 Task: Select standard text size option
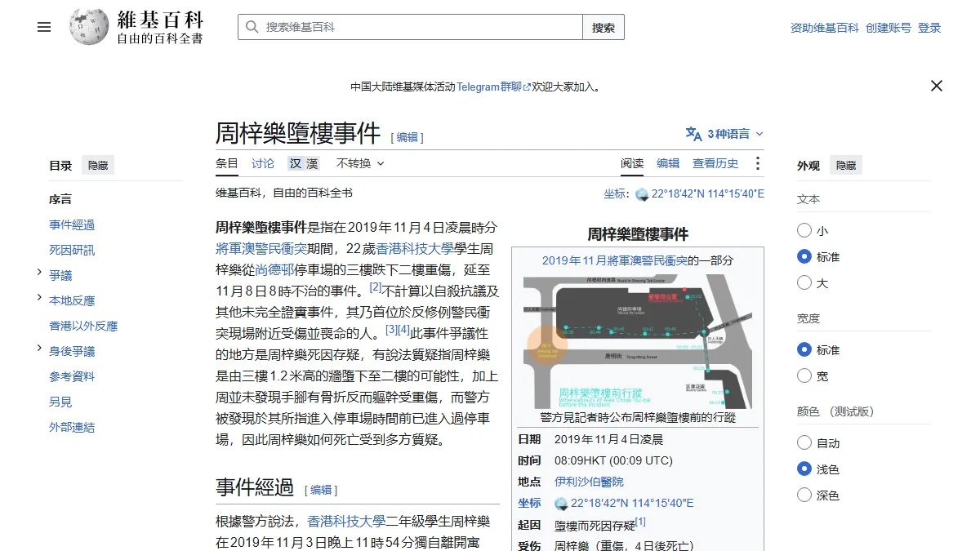point(804,257)
